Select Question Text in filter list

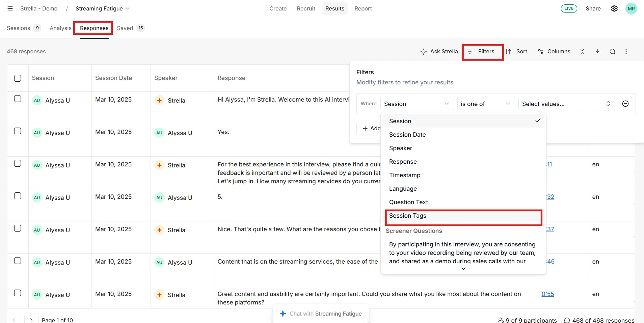pos(463,202)
